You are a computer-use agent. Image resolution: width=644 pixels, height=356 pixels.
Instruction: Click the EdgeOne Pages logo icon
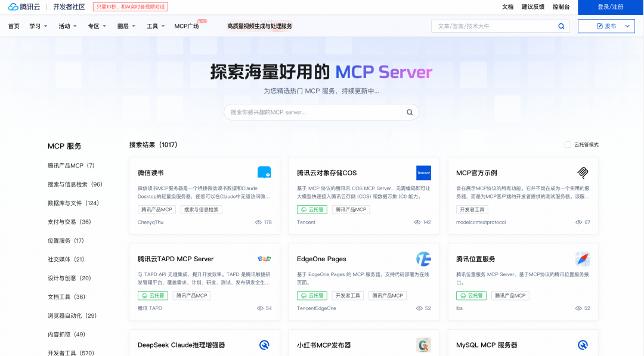click(423, 259)
